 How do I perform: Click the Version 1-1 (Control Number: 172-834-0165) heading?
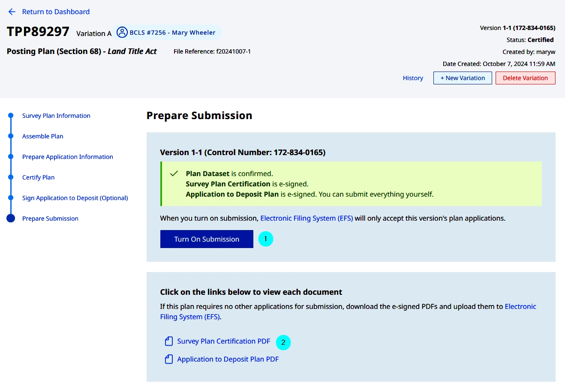pyautogui.click(x=243, y=152)
